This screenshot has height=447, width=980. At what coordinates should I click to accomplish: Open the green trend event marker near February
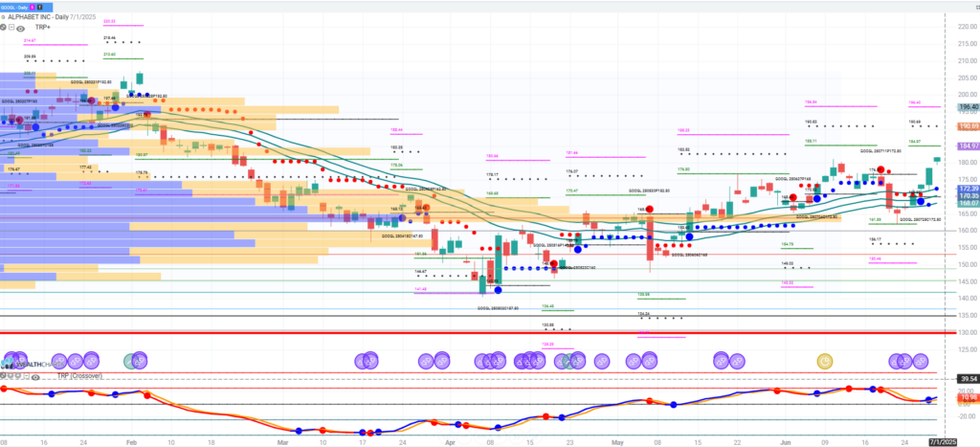point(131,361)
